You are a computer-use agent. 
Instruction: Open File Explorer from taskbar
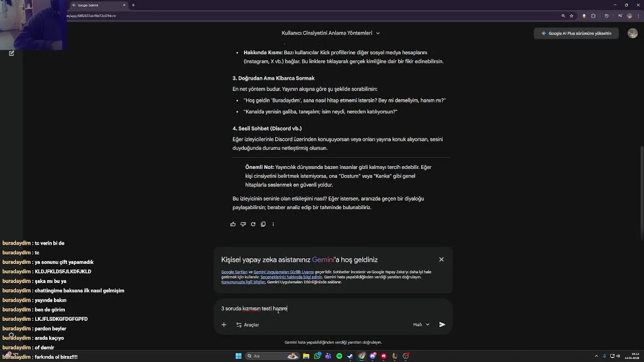click(x=307, y=356)
